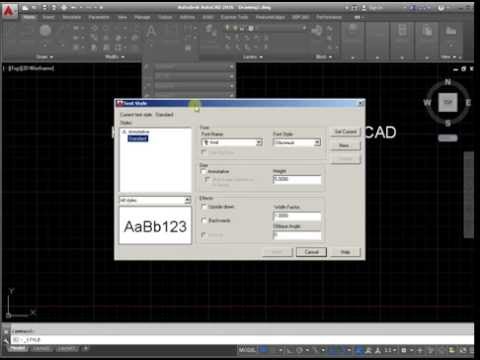Open the Layout1 tab at bottom
The height and width of the screenshot is (360, 480).
coord(42,349)
